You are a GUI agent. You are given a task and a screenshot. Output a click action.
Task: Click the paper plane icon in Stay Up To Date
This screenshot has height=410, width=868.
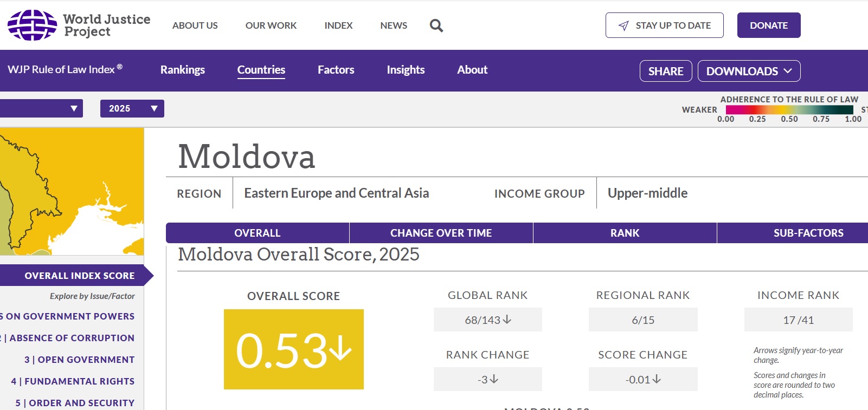[x=623, y=25]
